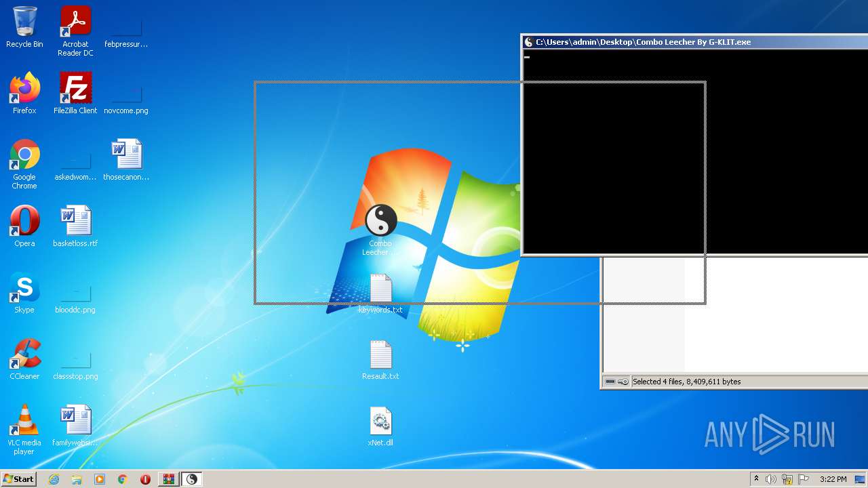The width and height of the screenshot is (868, 488).
Task: Click the Combo Leecher console title bar
Action: [x=695, y=42]
